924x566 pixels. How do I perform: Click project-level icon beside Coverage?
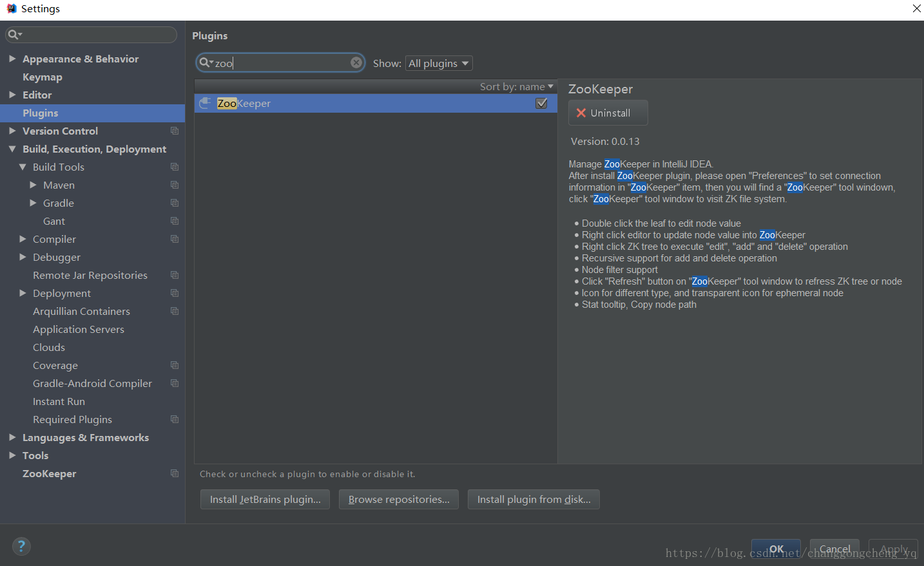(x=174, y=365)
